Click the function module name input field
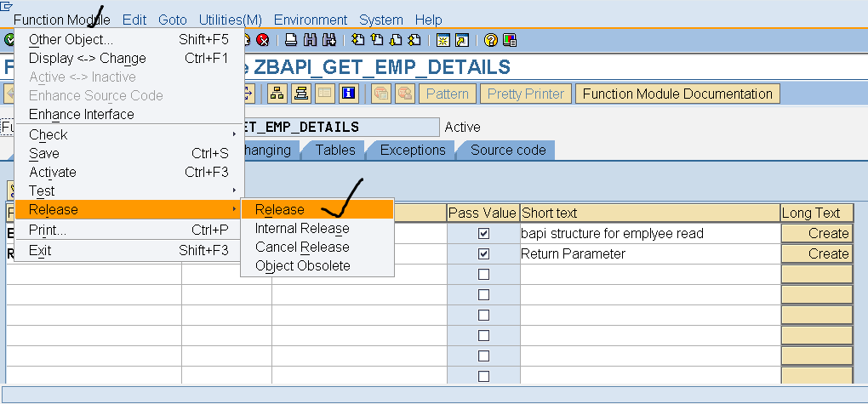The width and height of the screenshot is (868, 404). (340, 128)
